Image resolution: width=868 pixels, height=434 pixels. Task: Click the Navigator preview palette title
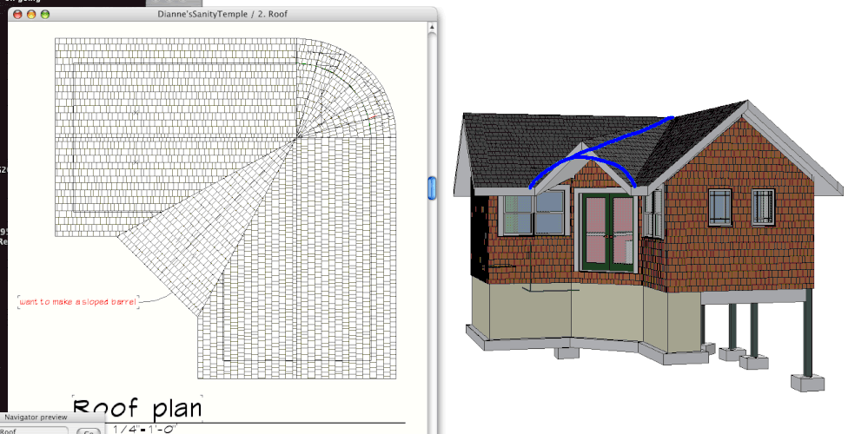[x=36, y=418]
